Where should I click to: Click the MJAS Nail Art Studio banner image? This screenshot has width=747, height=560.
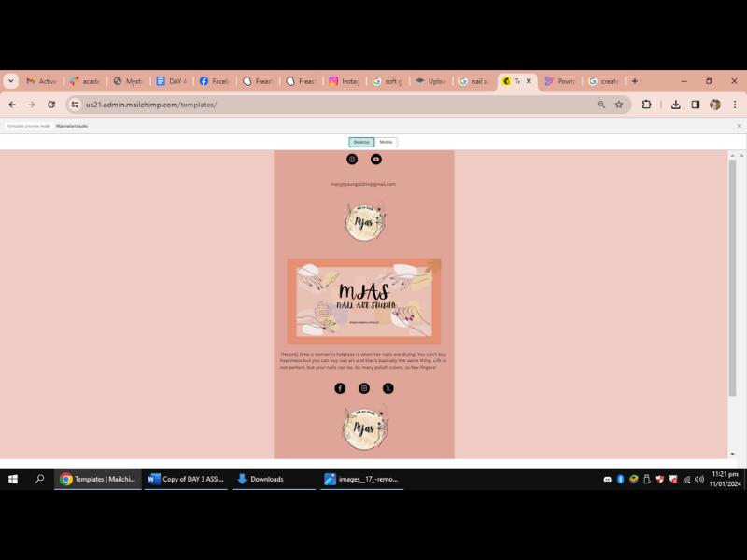click(364, 301)
